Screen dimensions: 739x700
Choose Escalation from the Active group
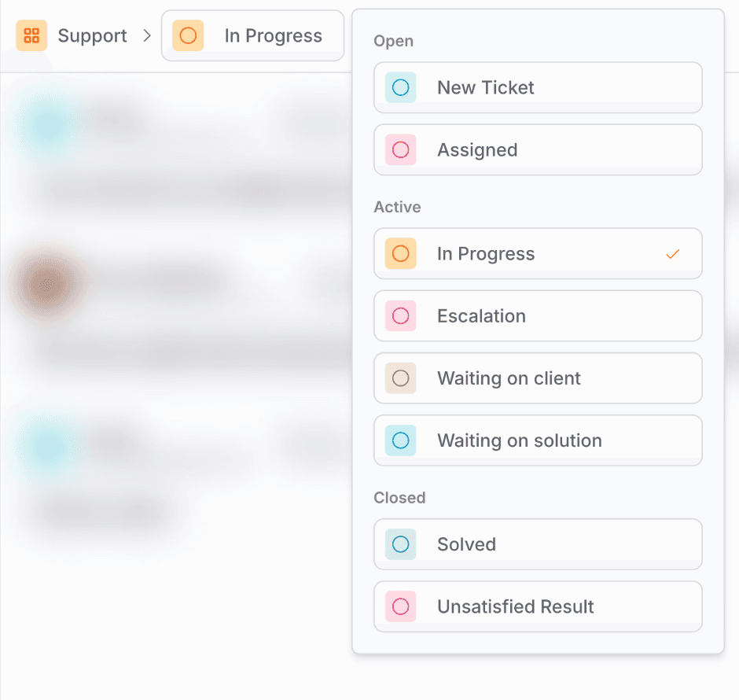pos(538,315)
